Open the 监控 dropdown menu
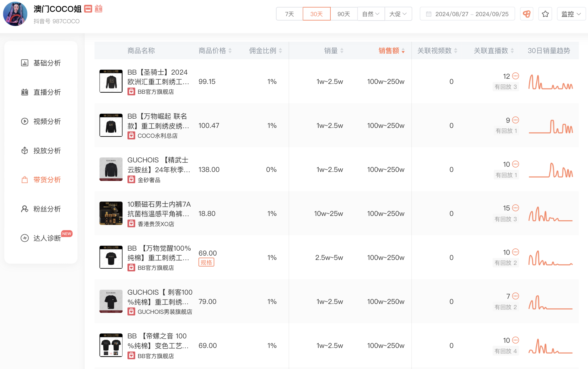This screenshot has height=369, width=588. pyautogui.click(x=571, y=14)
